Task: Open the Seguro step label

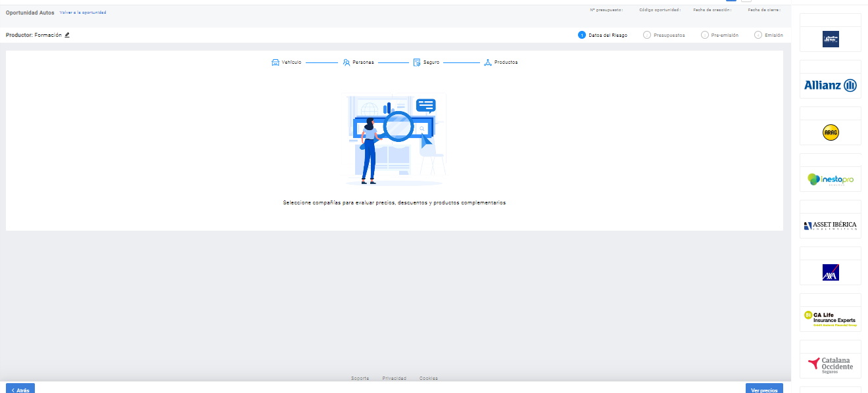Action: 431,62
